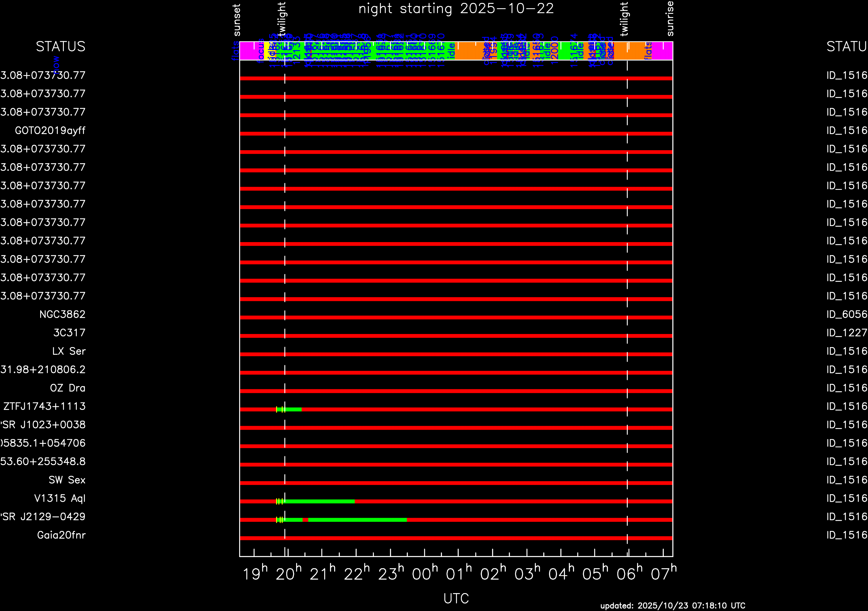Click the updated timestamp text at bottom
The height and width of the screenshot is (611, 868).
673,606
